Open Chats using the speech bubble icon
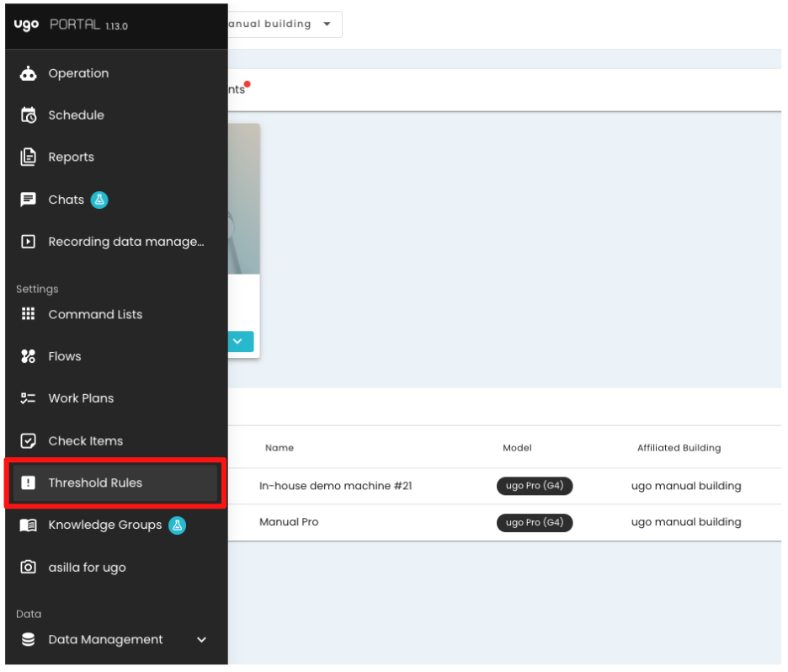Image resolution: width=788 pixels, height=672 pixels. (28, 200)
